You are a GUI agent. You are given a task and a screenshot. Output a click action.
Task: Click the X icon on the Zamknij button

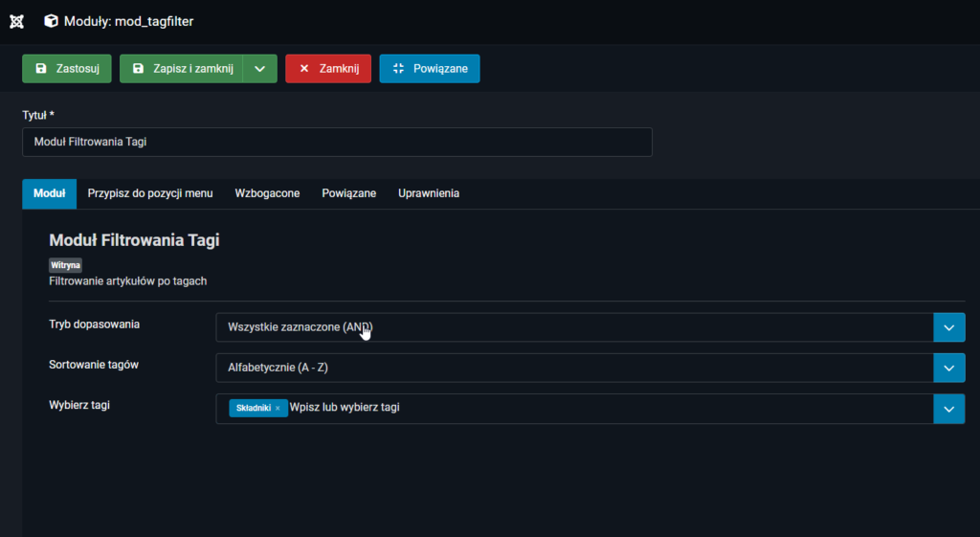(x=304, y=69)
